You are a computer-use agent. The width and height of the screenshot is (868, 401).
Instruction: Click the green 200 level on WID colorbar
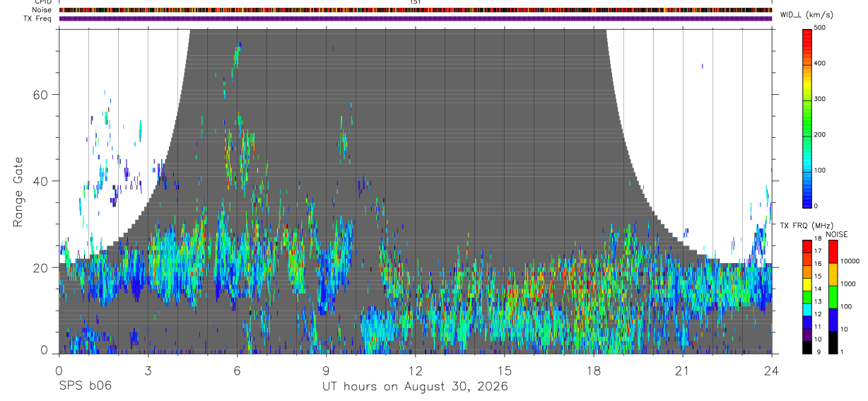pos(807,134)
